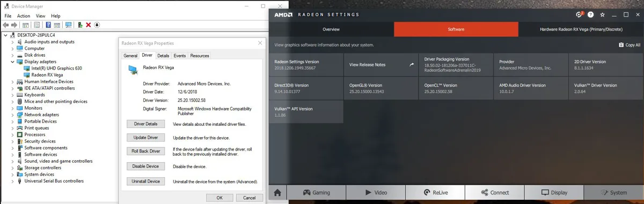Viewport: 644px width, 204px height.
Task: Switch to the General tab in Properties
Action: (x=130, y=56)
